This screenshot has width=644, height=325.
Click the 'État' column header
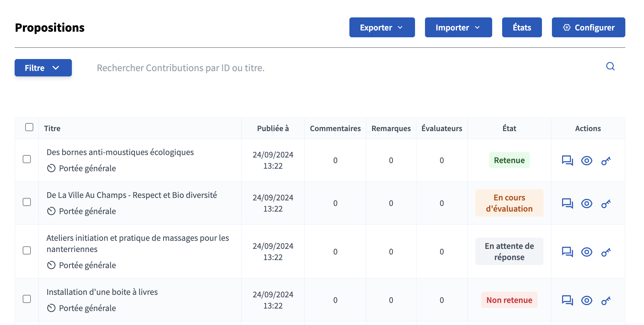tap(509, 128)
